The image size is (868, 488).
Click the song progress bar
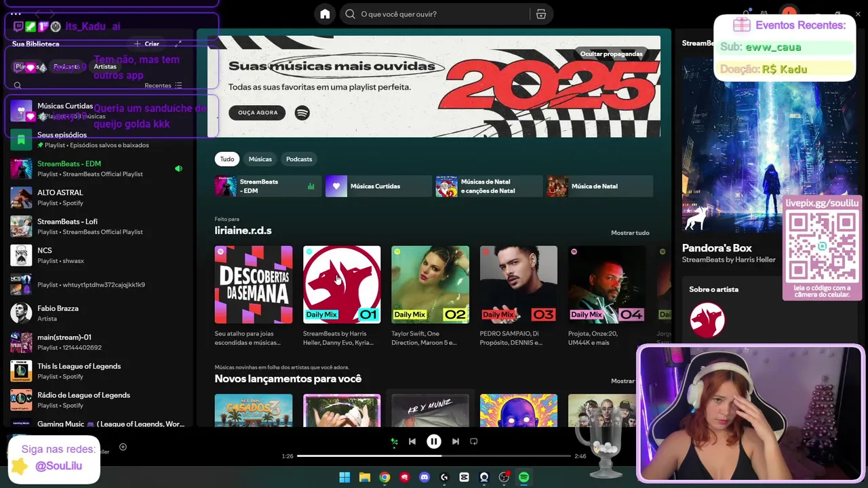[x=434, y=456]
